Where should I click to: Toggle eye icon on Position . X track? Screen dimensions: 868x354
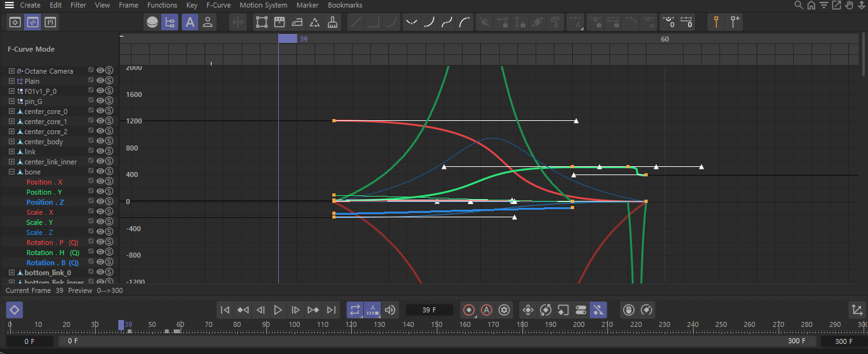(x=100, y=182)
